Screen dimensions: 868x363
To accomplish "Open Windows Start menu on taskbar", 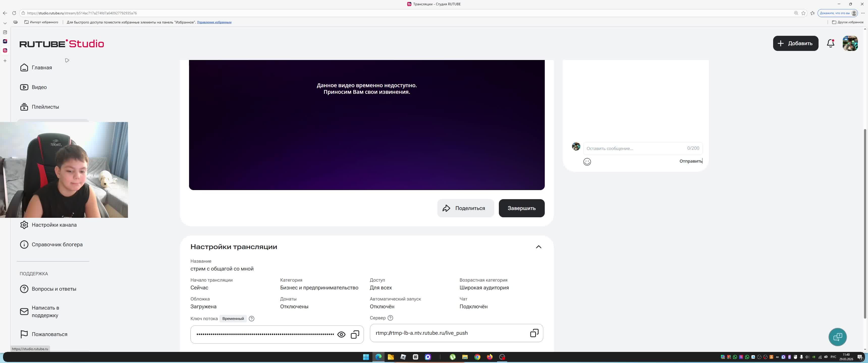I will point(366,357).
